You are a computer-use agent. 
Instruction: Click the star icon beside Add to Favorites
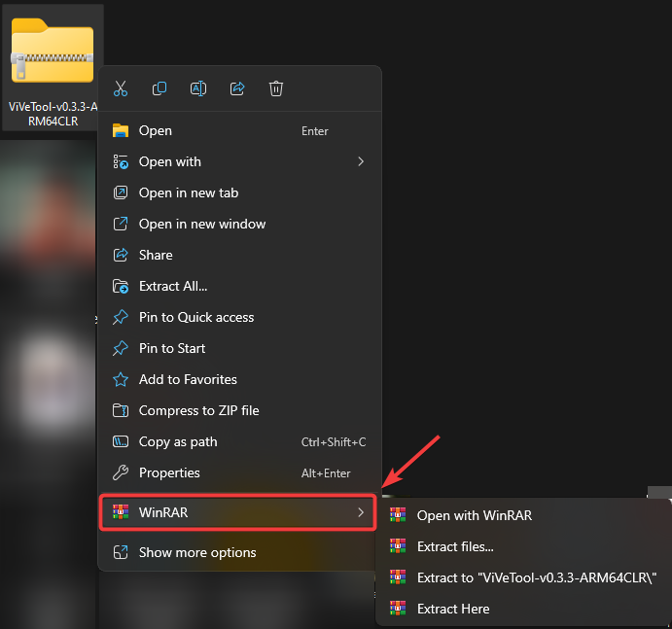[x=121, y=379]
